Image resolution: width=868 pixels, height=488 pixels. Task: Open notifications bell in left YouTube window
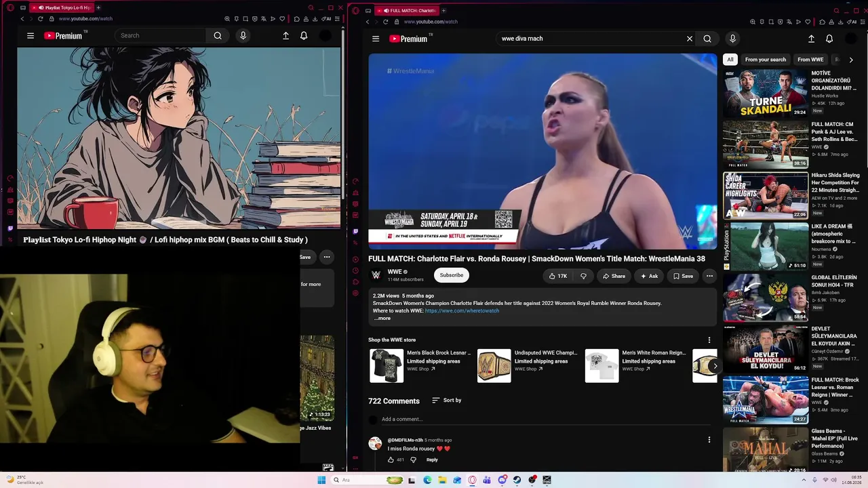coord(304,35)
